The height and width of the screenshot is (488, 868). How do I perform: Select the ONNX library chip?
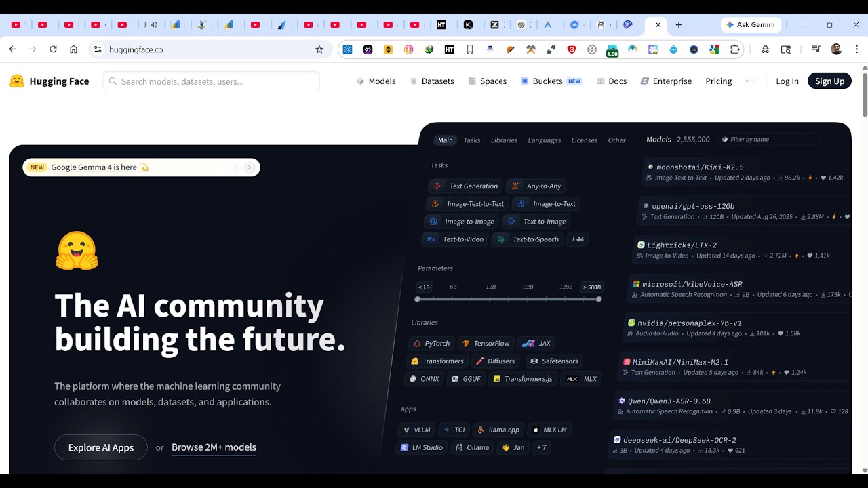point(423,379)
